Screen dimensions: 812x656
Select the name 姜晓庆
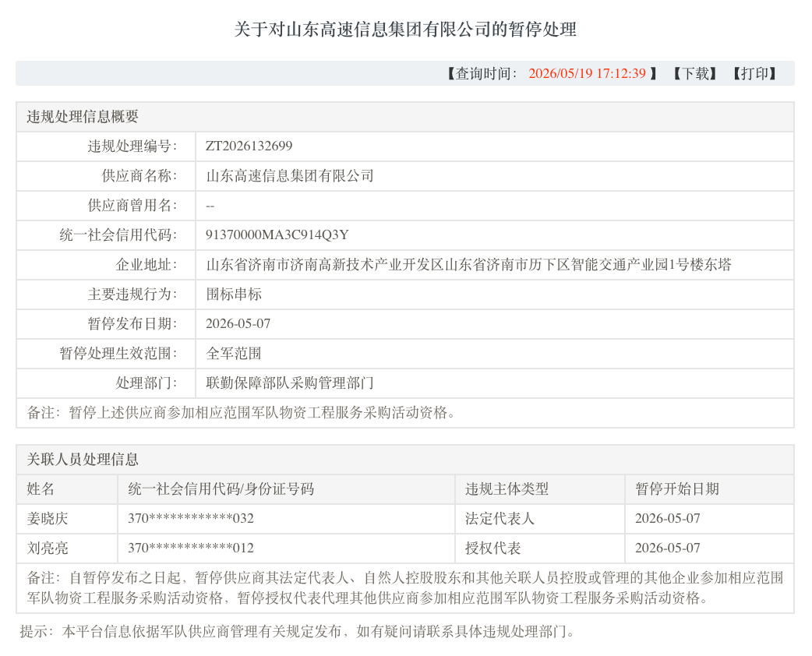tap(48, 519)
